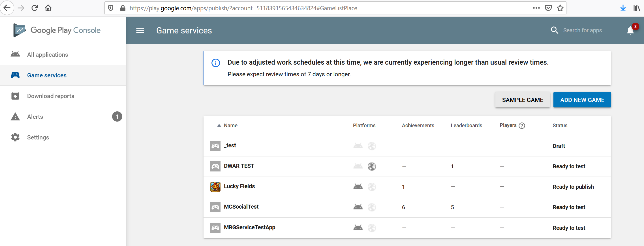This screenshot has width=644, height=246.
Task: Click Android platform icon in _test row
Action: 358,146
